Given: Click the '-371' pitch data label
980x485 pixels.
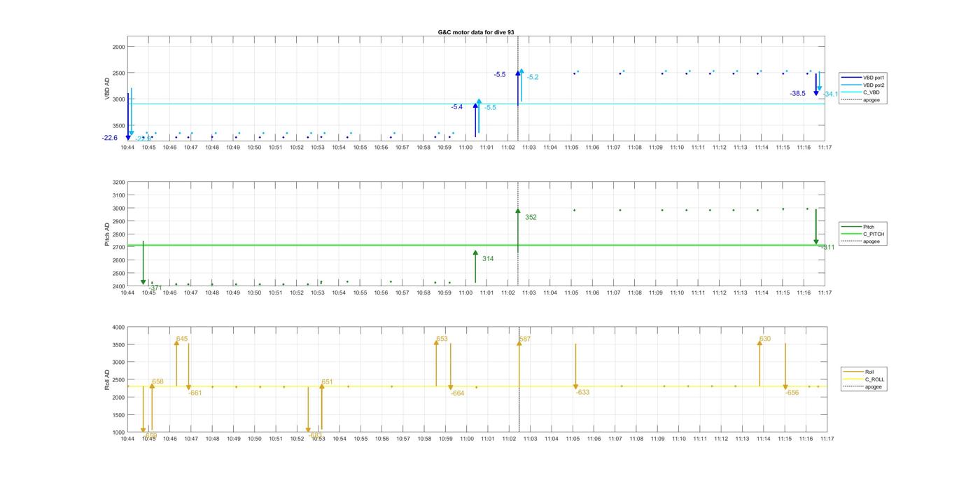Looking at the screenshot, I should (x=155, y=288).
